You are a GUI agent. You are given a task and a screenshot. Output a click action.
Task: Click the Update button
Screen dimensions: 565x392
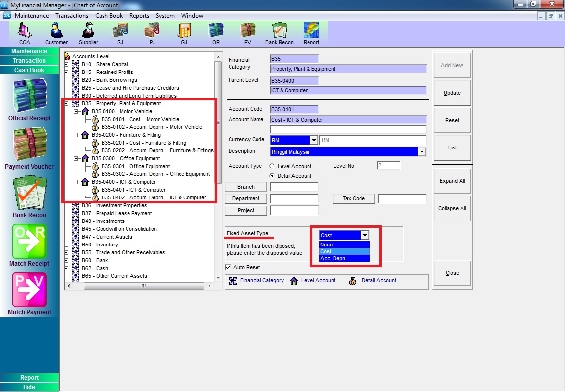(452, 93)
